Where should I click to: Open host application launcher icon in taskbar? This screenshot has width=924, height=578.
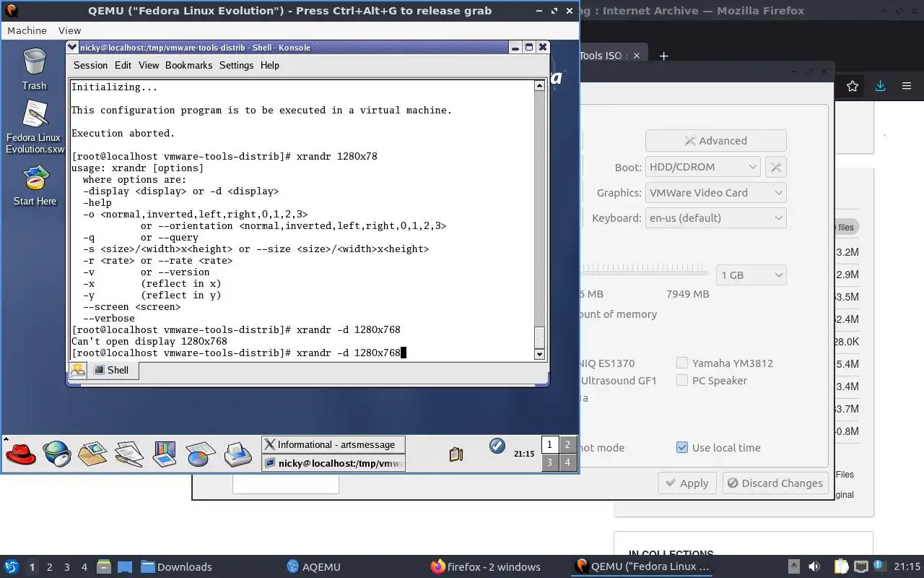pos(12,566)
